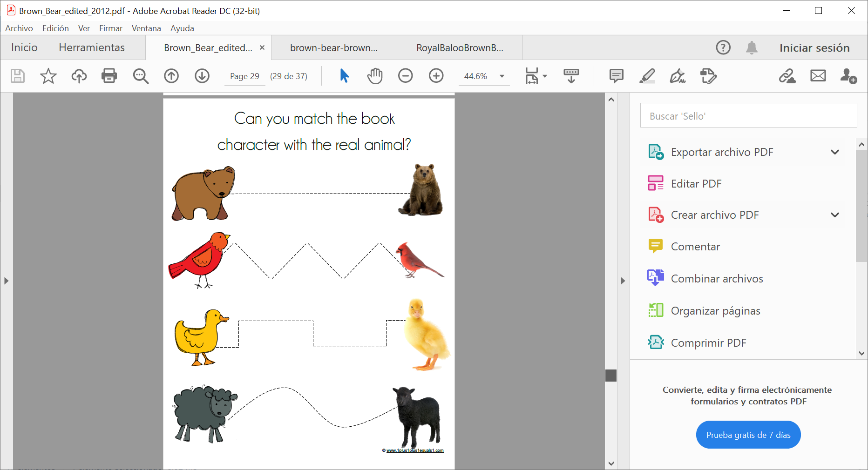Click Prueba gratis de 7 días button
The image size is (868, 470).
(748, 435)
